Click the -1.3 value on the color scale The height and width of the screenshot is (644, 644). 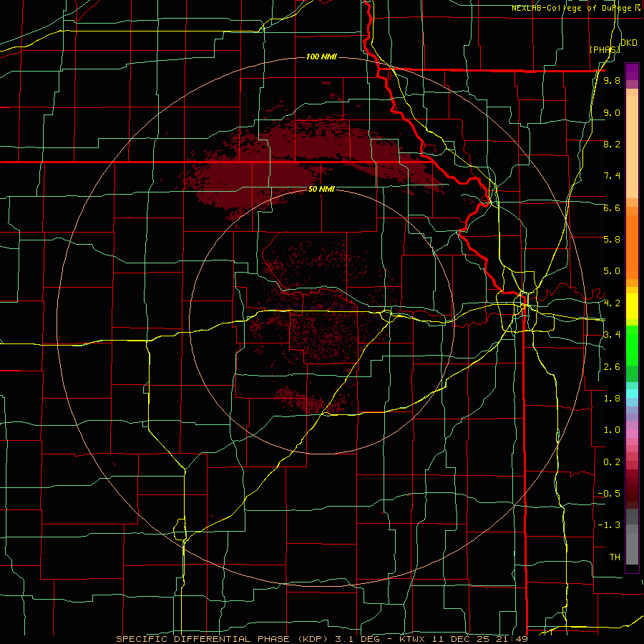609,525
